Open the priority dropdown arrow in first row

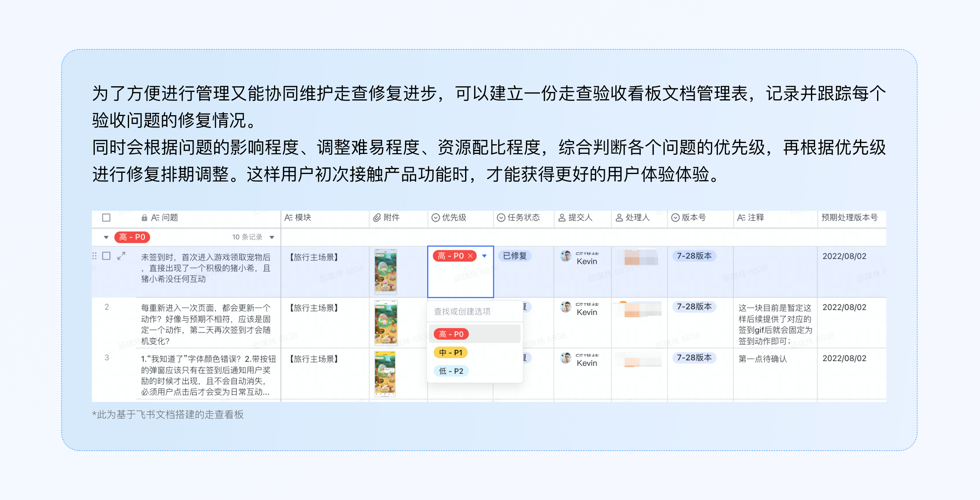pyautogui.click(x=485, y=256)
